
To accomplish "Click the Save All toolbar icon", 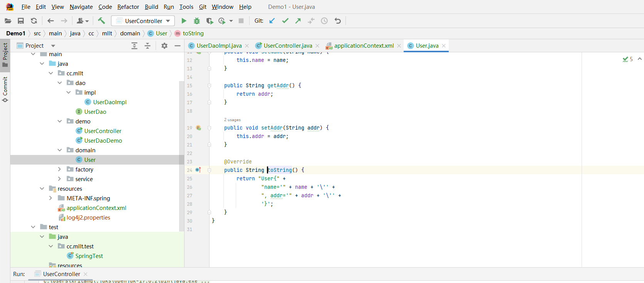I will click(21, 21).
